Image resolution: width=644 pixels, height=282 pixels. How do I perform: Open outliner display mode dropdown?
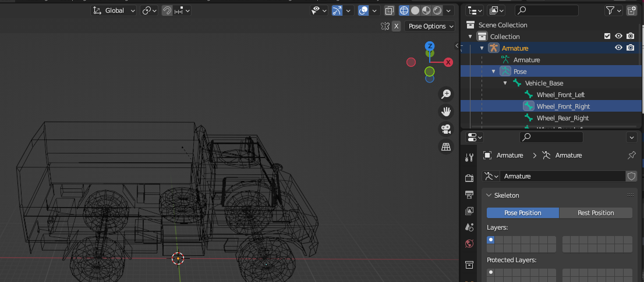tap(475, 10)
